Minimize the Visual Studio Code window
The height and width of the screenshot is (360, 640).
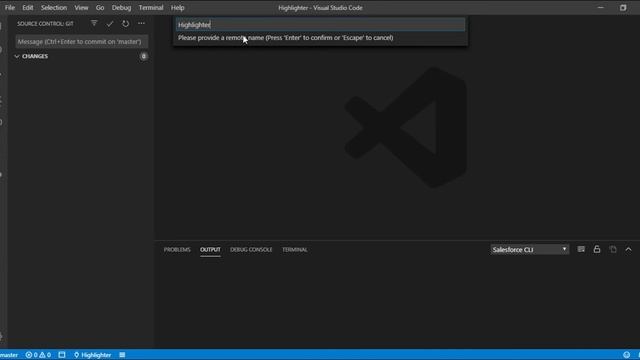600,8
